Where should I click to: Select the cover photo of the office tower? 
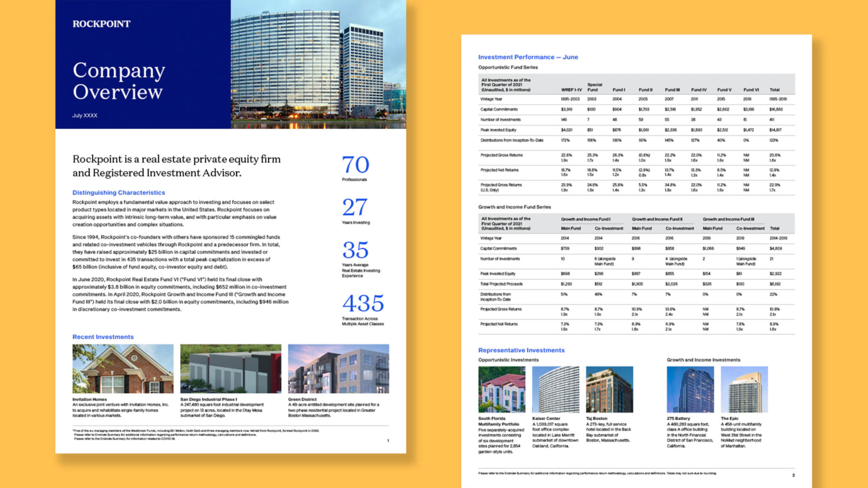(318, 64)
